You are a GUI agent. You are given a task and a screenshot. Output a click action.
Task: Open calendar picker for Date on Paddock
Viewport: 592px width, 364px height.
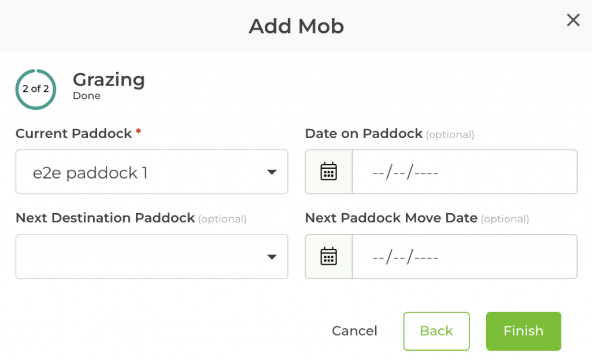point(328,172)
